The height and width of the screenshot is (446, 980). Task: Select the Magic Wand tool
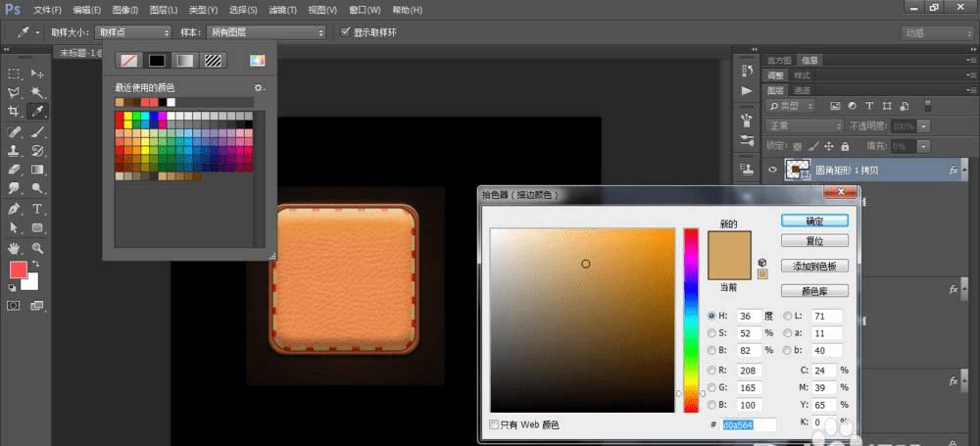tap(37, 92)
